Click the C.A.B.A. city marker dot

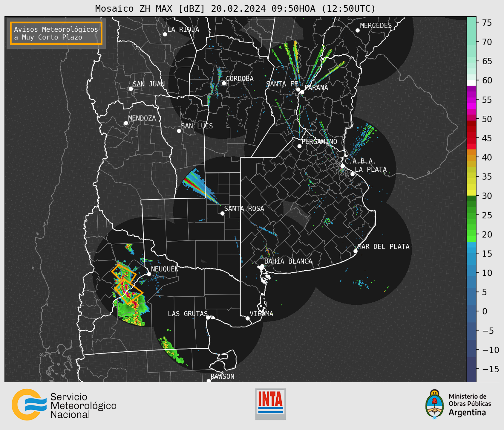pos(343,166)
